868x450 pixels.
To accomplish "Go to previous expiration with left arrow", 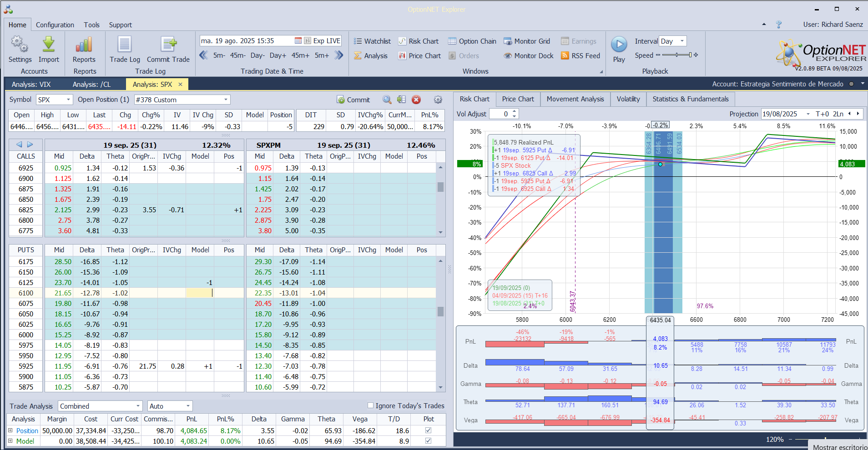I will click(x=19, y=145).
